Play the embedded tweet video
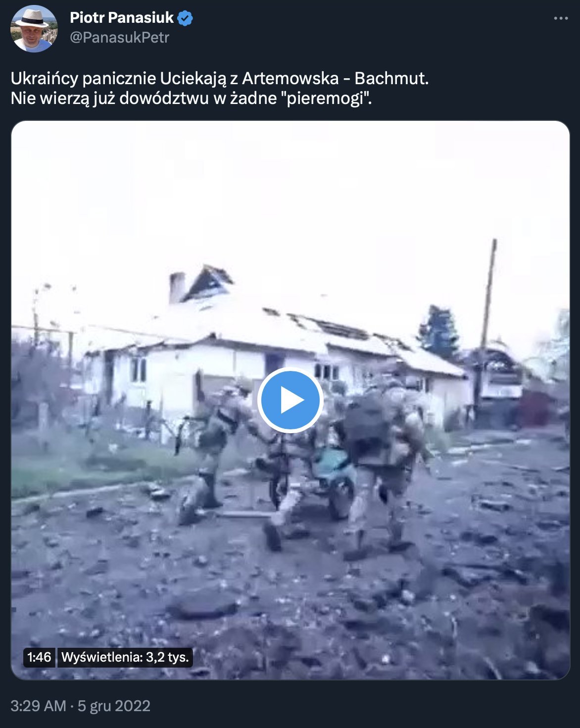The width and height of the screenshot is (580, 728). (290, 400)
